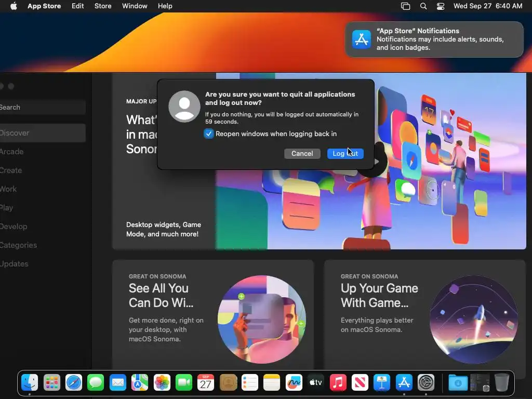
Task: Launch Safari from the Dock
Action: [x=74, y=383]
